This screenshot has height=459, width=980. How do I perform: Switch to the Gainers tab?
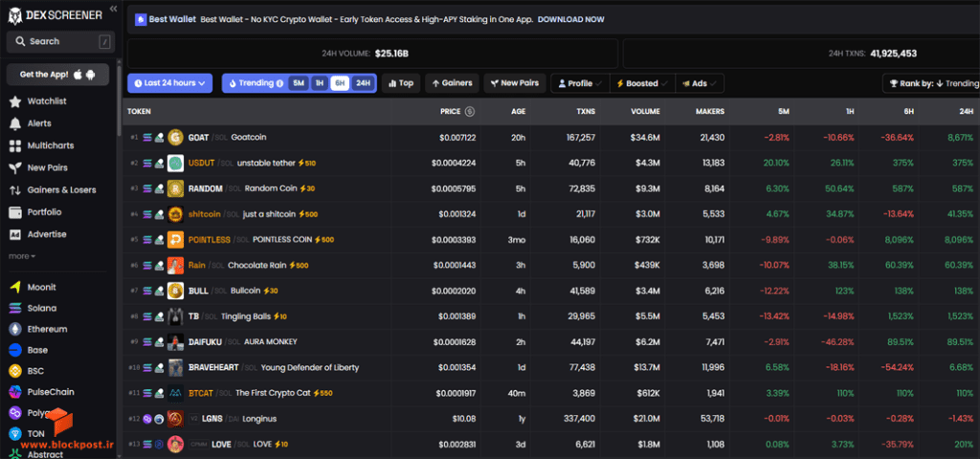[x=453, y=83]
